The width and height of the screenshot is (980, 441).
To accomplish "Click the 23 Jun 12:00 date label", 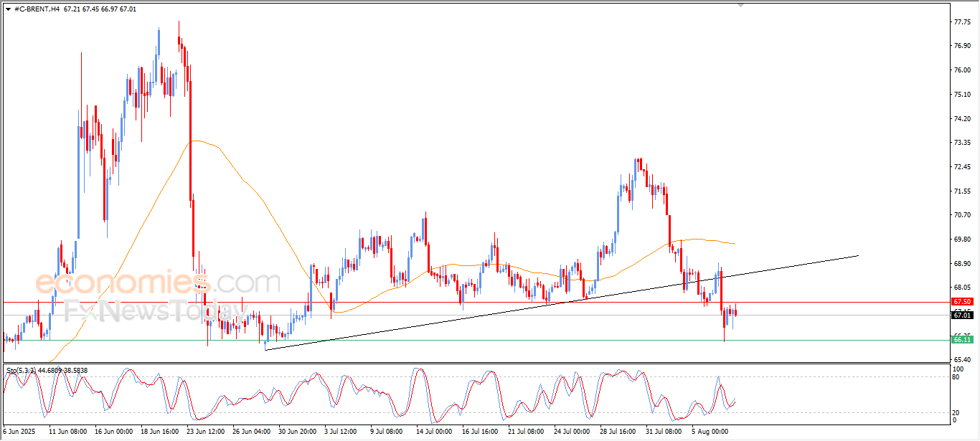I will coord(205,432).
